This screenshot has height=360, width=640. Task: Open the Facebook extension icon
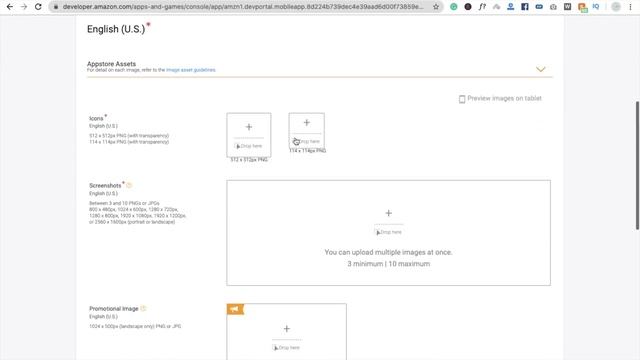coord(525,7)
